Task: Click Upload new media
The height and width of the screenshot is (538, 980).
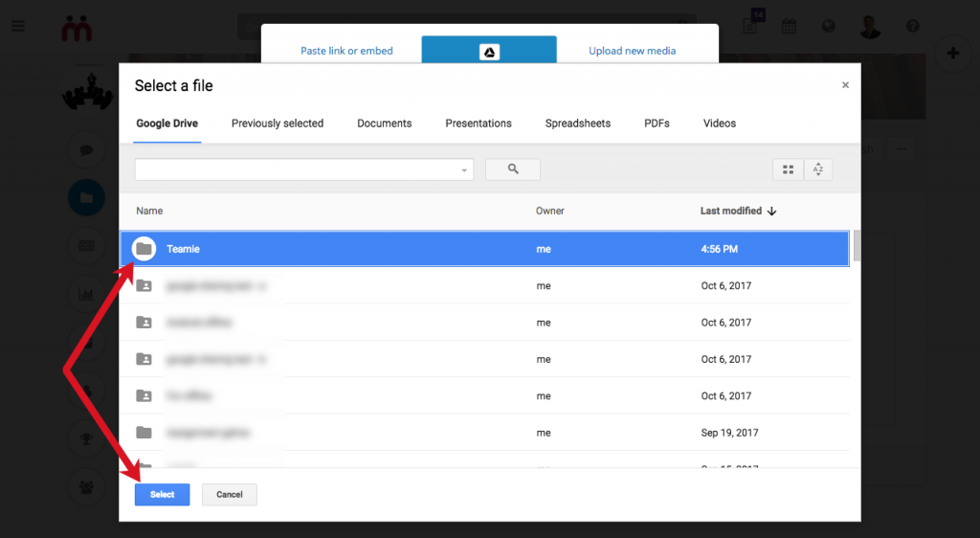Action: tap(632, 51)
